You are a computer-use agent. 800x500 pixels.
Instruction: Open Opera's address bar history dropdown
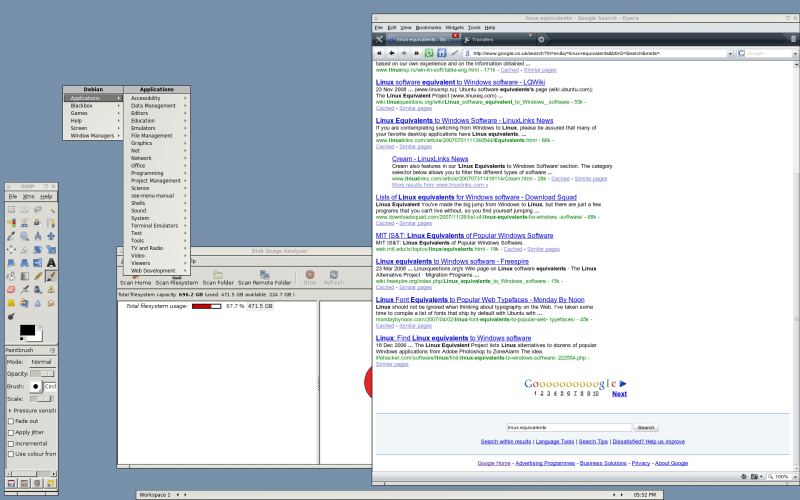click(x=730, y=53)
